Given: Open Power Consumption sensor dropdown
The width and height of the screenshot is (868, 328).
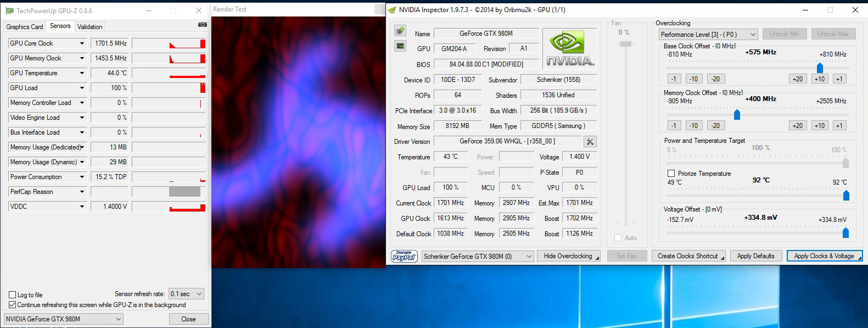Looking at the screenshot, I should pyautogui.click(x=82, y=177).
